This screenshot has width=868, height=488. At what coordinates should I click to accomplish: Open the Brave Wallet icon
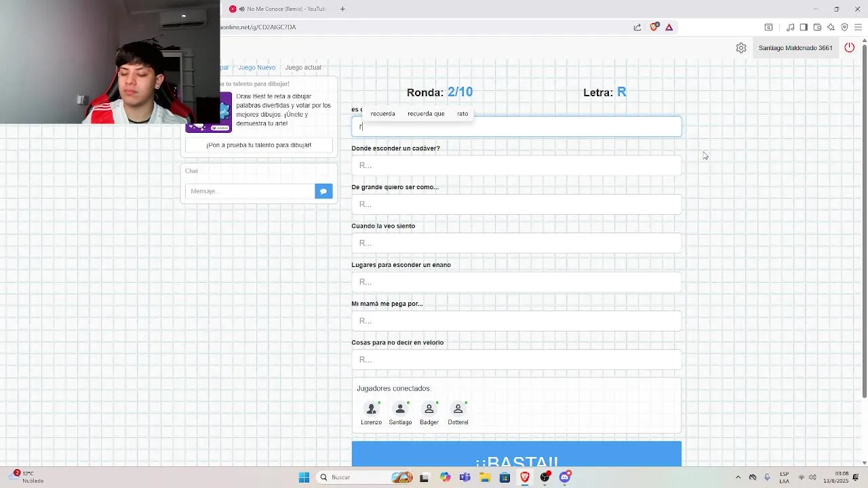click(817, 27)
